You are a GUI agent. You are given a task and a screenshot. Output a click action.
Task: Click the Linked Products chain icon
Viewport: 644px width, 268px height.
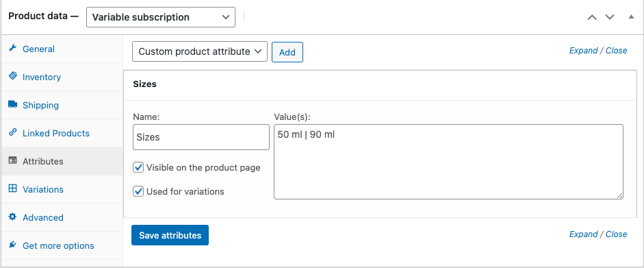coord(13,132)
